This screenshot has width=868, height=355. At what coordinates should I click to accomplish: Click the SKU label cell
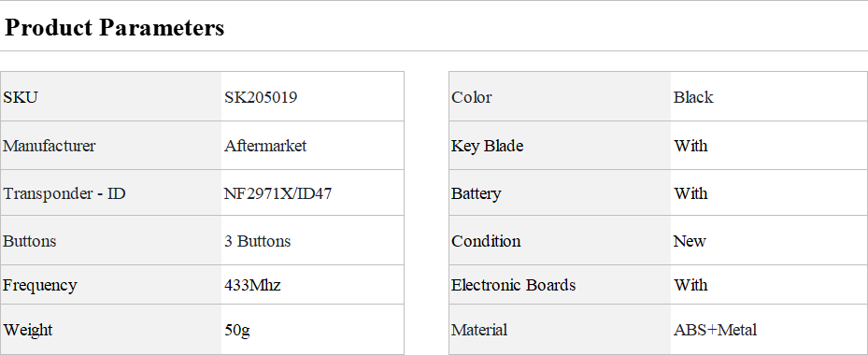[110, 96]
